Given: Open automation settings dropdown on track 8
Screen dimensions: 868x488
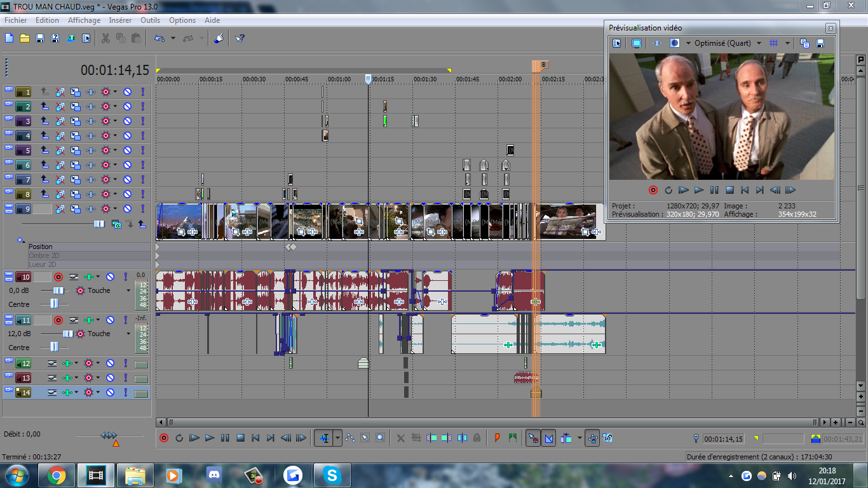Looking at the screenshot, I should click(x=115, y=194).
